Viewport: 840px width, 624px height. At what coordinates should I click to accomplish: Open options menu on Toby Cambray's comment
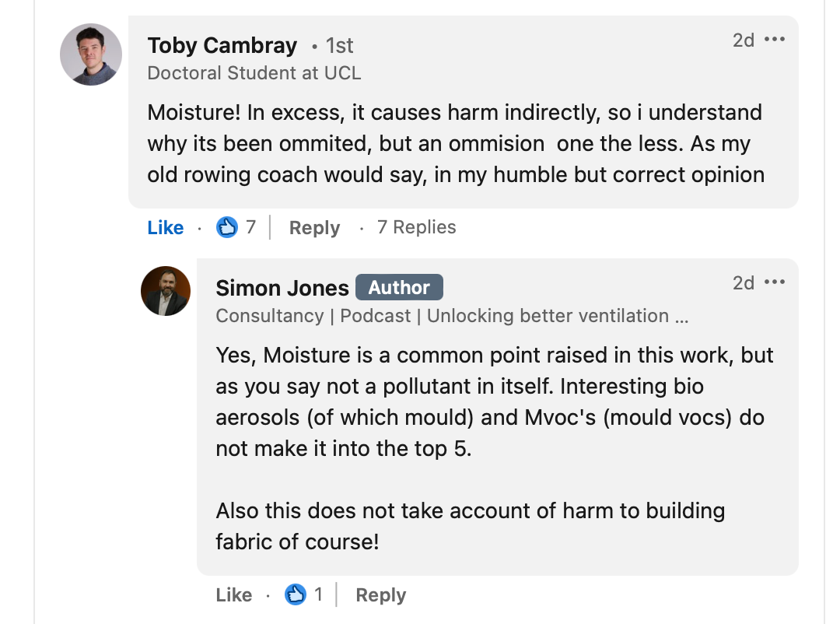pyautogui.click(x=775, y=39)
